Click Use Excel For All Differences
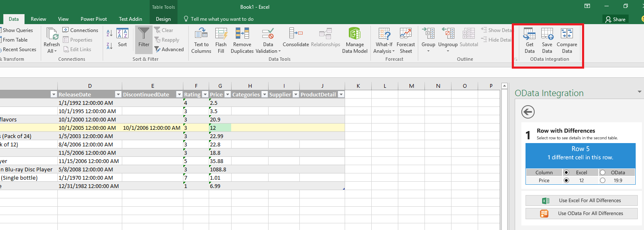 point(581,200)
